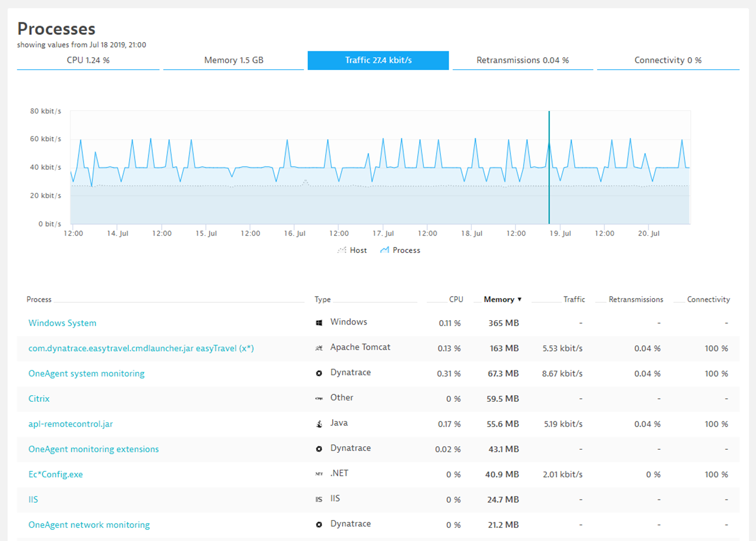Click the .NET type icon
Screen dimensions: 756x541
click(319, 474)
